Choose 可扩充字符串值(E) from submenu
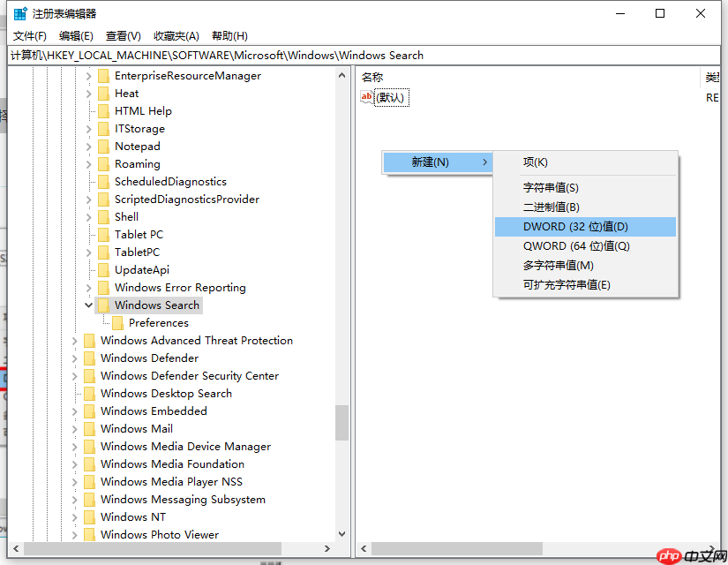Viewport: 728px width, 565px height. [x=585, y=285]
